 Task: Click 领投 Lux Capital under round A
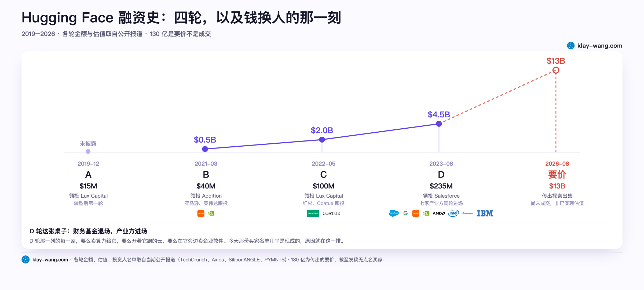click(x=88, y=196)
